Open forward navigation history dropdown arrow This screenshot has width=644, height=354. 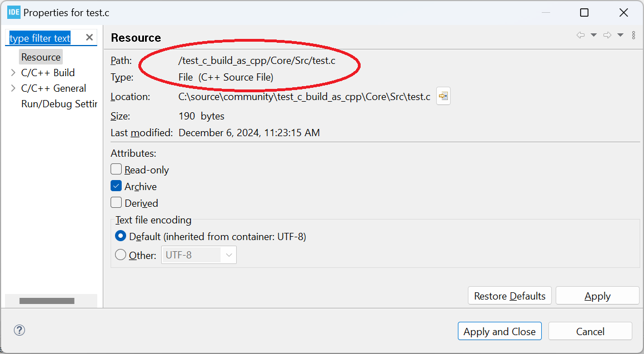coord(620,34)
